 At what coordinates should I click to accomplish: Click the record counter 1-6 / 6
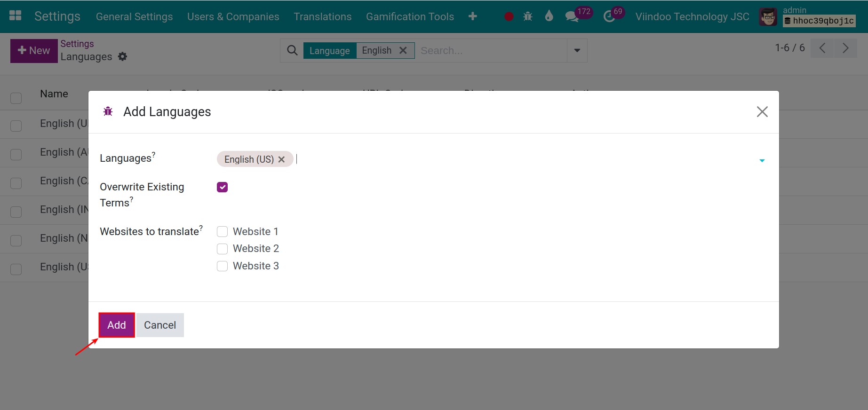click(x=790, y=47)
